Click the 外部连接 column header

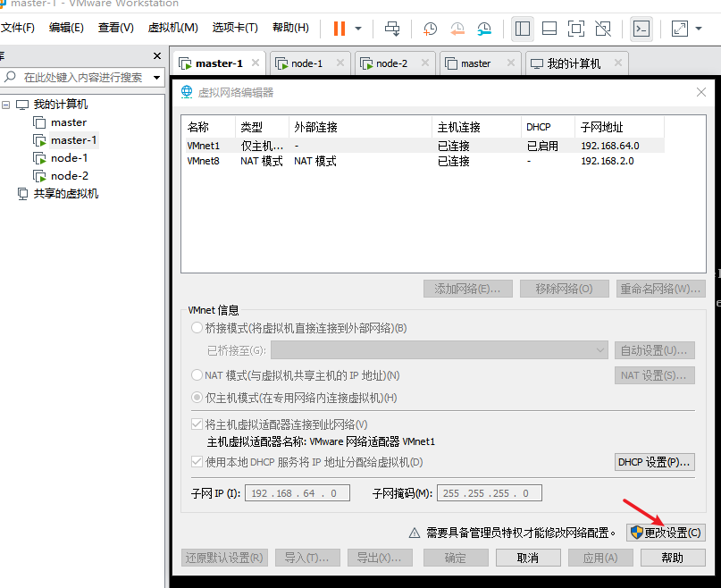point(361,127)
